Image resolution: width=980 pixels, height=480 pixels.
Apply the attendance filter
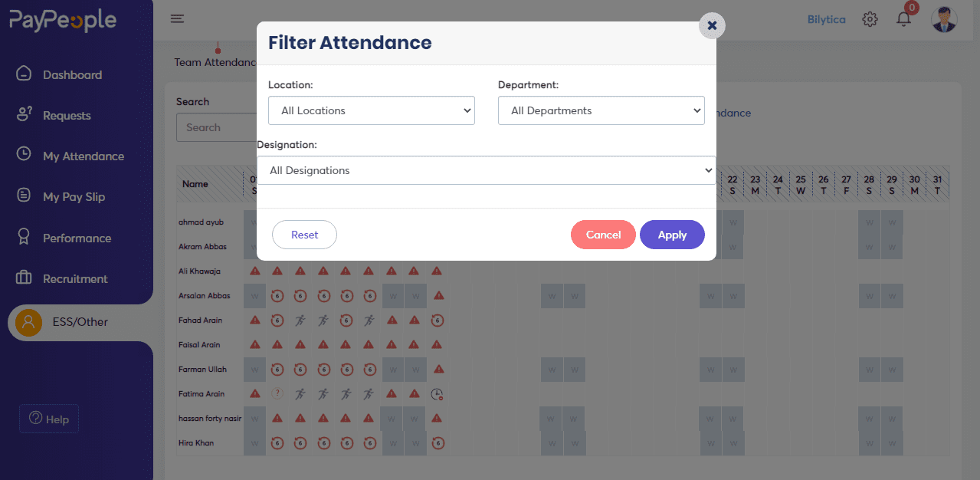[x=672, y=235]
